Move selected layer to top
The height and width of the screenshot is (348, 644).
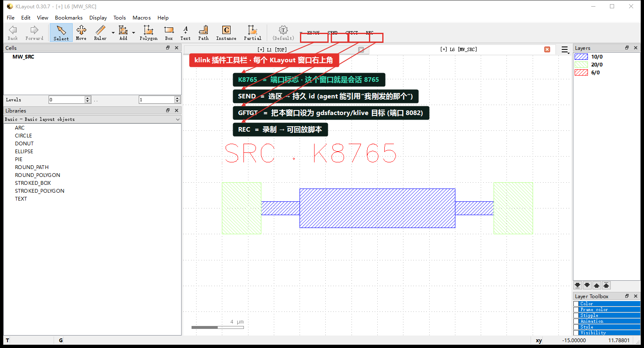(606, 285)
